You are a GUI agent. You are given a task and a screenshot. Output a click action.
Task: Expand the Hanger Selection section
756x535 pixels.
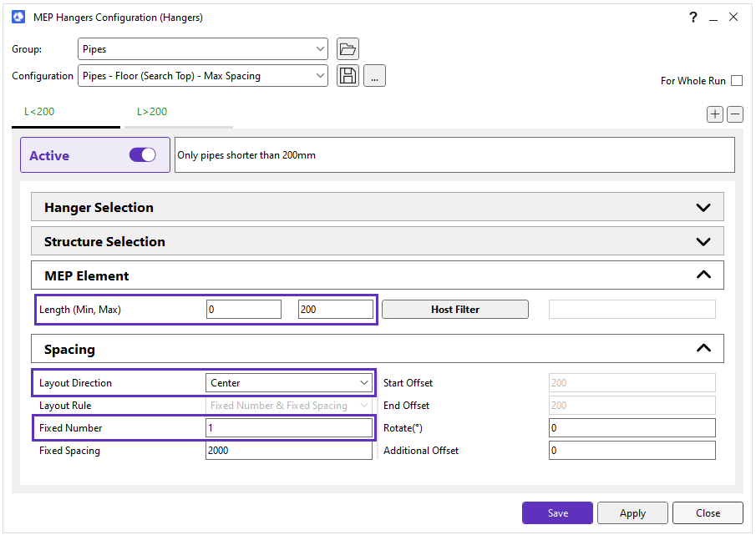703,208
